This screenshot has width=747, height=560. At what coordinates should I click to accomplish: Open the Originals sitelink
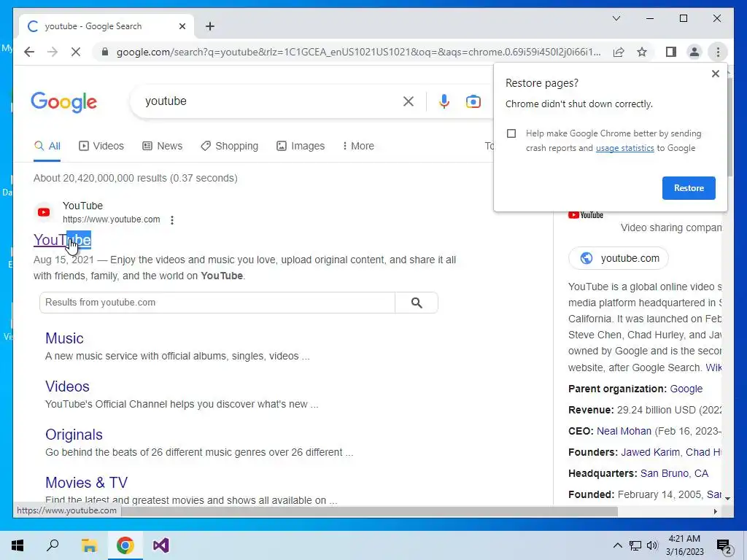pyautogui.click(x=74, y=435)
